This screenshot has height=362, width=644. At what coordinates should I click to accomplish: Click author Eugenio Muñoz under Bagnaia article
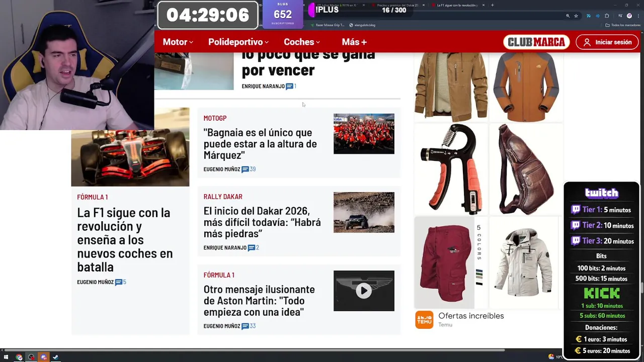tap(221, 169)
